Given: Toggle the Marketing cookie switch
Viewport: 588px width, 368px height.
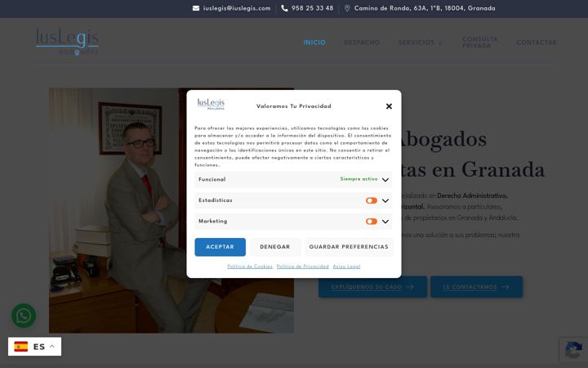Looking at the screenshot, I should coord(372,222).
